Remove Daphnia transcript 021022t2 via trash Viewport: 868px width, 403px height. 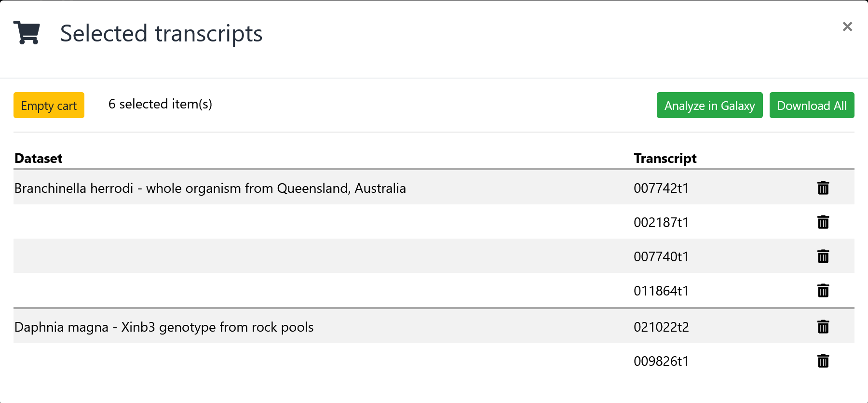tap(823, 327)
